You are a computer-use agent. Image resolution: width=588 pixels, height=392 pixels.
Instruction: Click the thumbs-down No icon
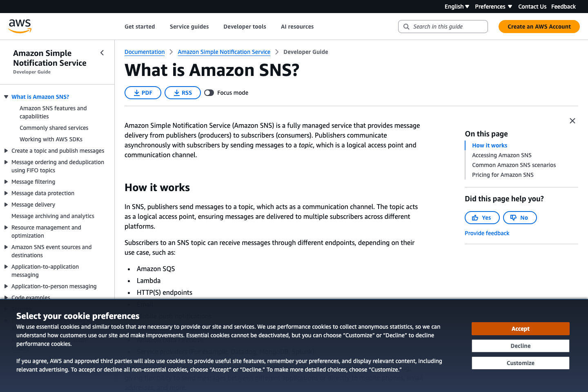[x=514, y=217]
